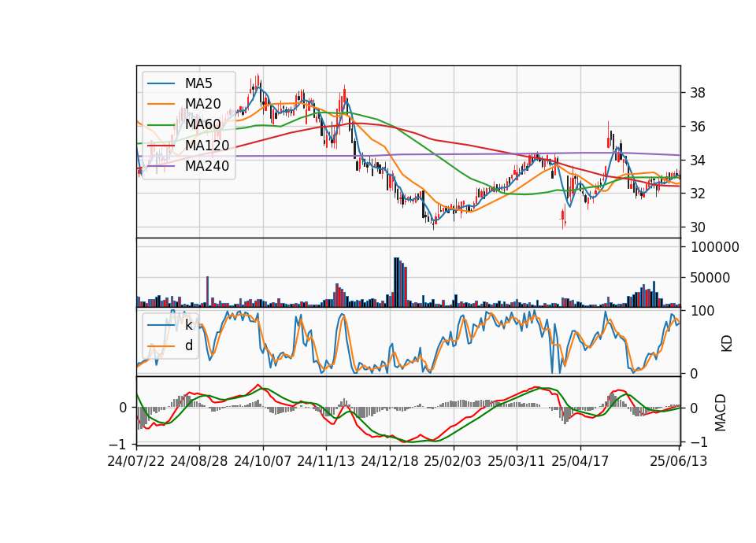Image resolution: width=756 pixels, height=543 pixels.
Task: Click the MA5 legend label
Action: pos(198,83)
